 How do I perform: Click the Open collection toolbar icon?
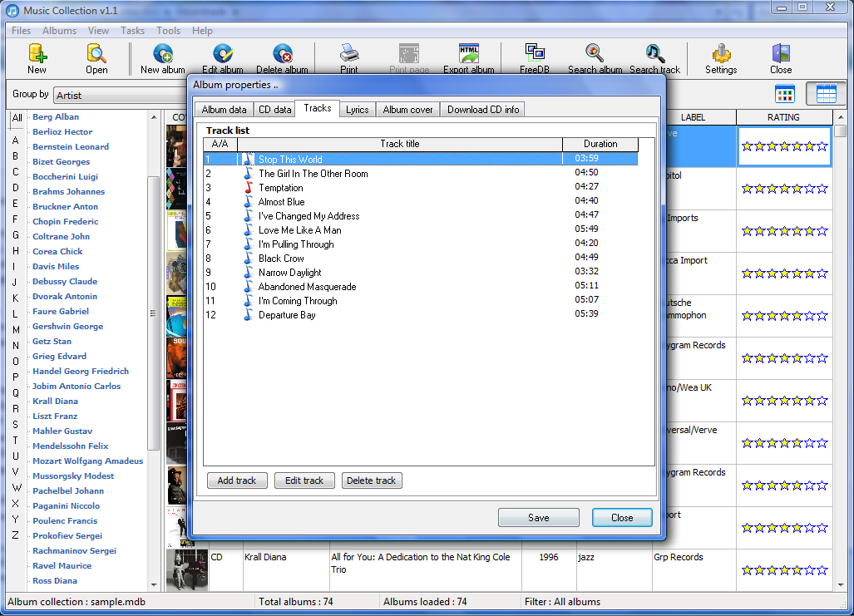96,53
